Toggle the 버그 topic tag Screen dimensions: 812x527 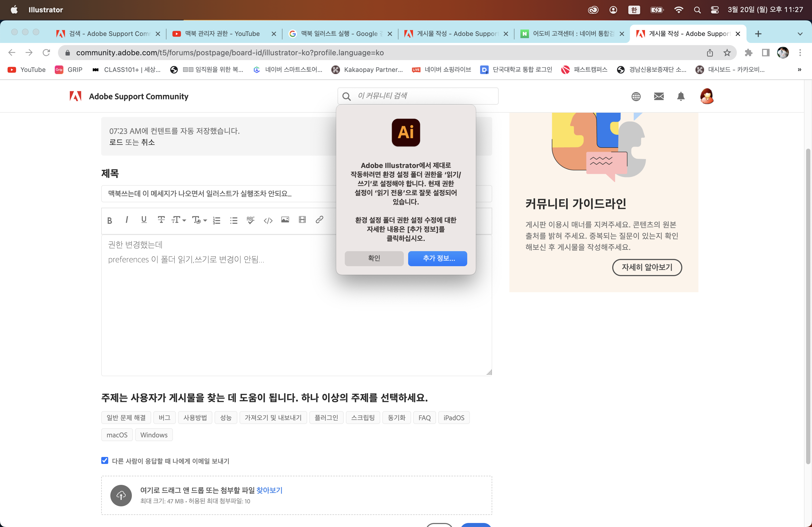[164, 417]
